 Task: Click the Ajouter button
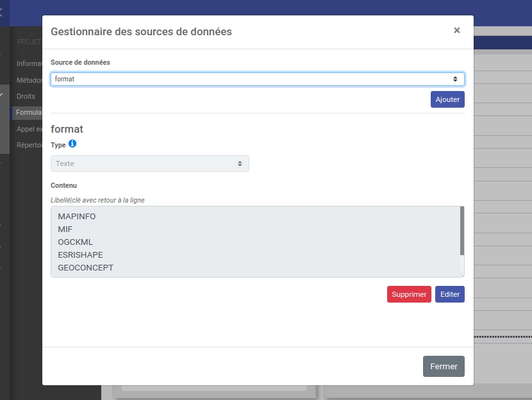click(x=447, y=99)
